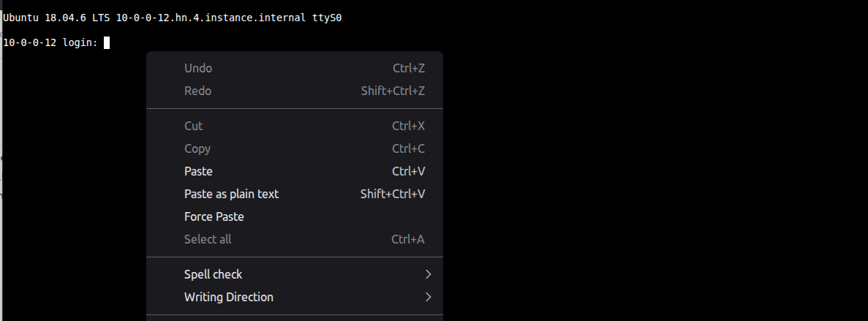Expand the Writing Direction chevron arrow
The height and width of the screenshot is (321, 868).
pos(429,297)
